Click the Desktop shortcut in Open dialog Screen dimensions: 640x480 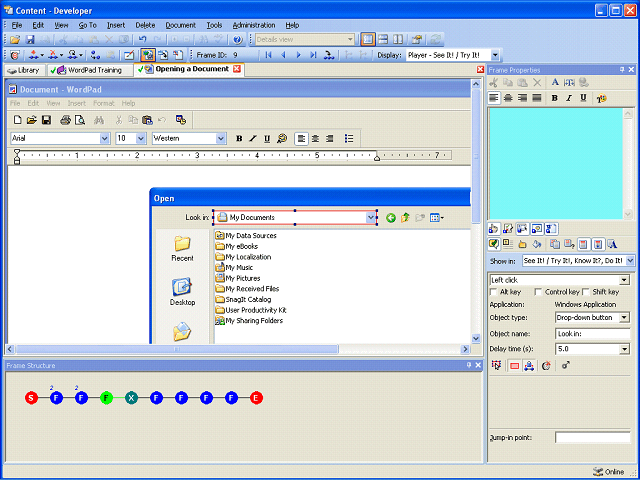tap(182, 291)
